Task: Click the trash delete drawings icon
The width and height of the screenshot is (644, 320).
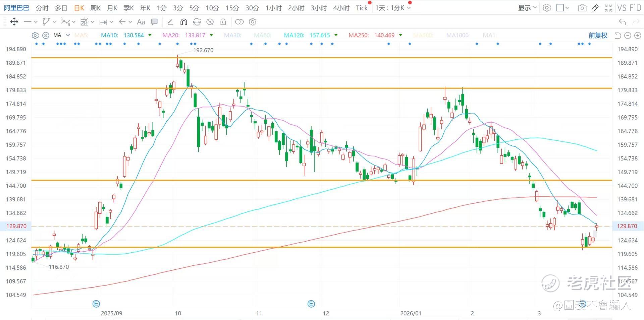Action: (223, 22)
